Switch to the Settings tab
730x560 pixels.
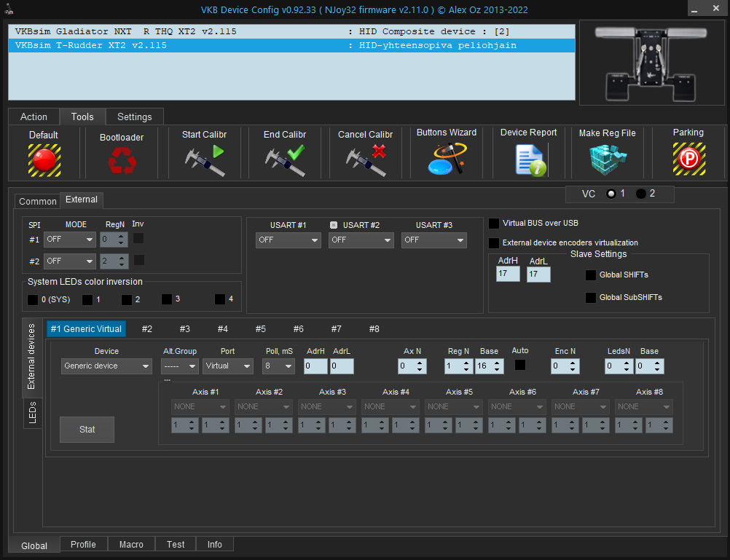[135, 117]
